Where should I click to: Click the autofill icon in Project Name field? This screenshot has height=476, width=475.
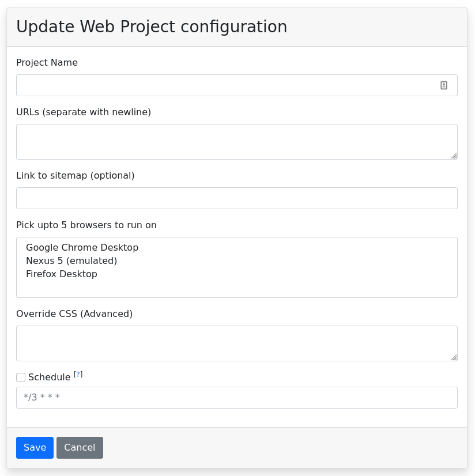point(444,85)
